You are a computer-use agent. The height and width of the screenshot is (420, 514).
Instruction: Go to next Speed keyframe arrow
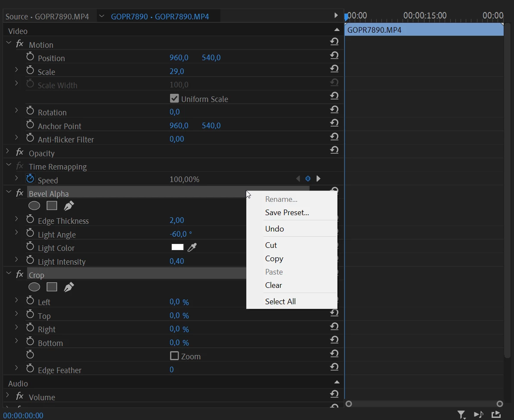point(318,179)
